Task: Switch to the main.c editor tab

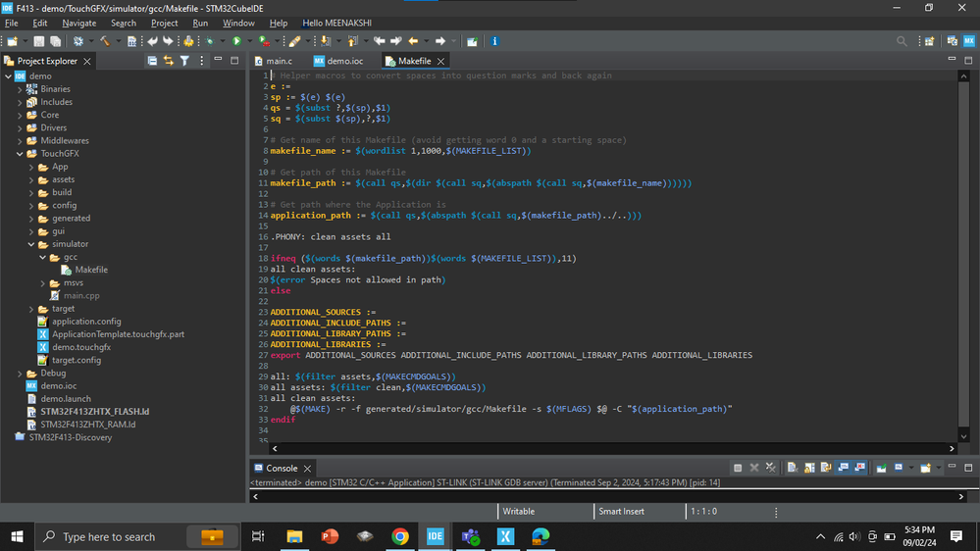Action: click(279, 61)
